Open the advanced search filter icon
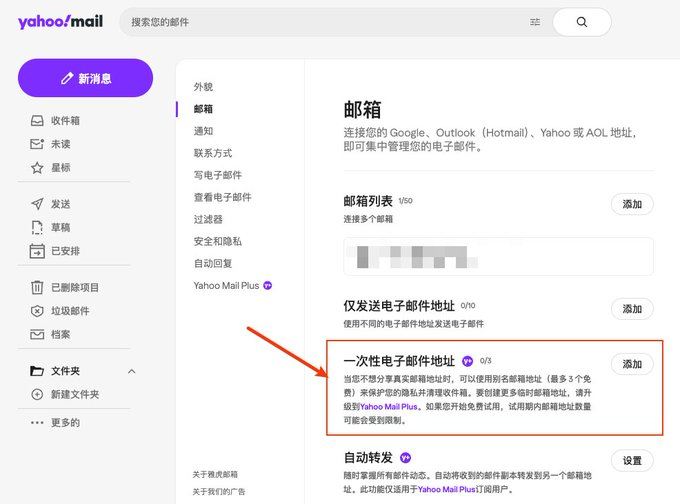680x504 pixels. (x=535, y=22)
